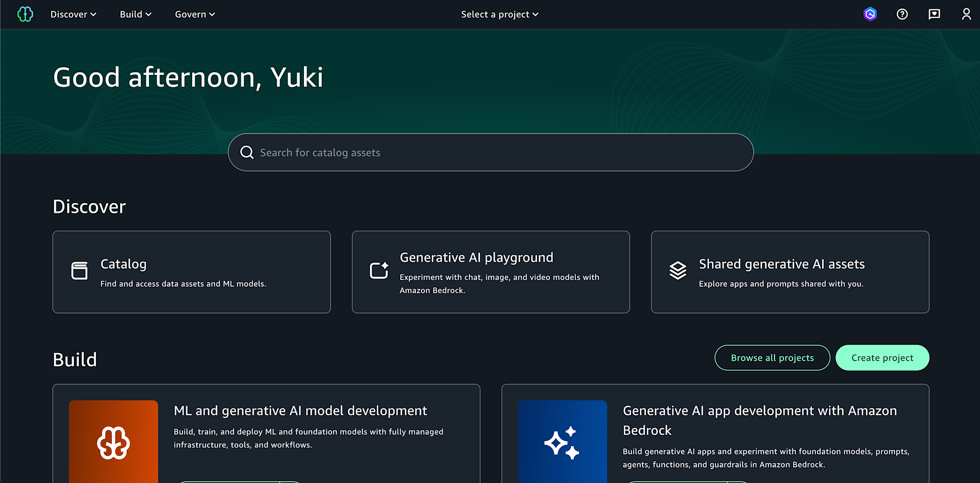Focus the Search for catalog assets field
Screen dimensions: 980x483
(490, 153)
